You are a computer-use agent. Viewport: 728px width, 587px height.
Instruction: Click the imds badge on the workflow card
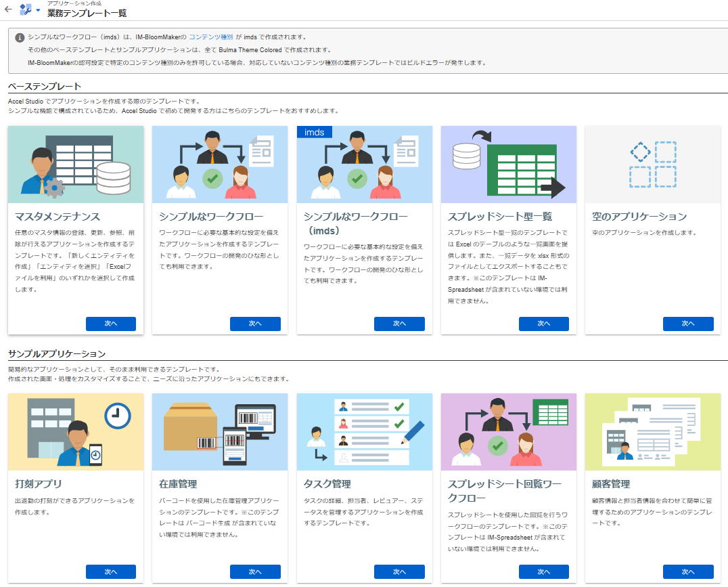point(314,131)
